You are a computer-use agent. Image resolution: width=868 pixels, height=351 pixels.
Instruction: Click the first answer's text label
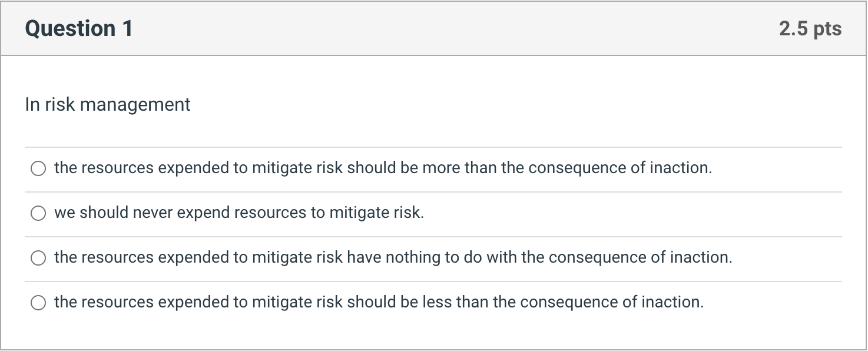tap(383, 168)
